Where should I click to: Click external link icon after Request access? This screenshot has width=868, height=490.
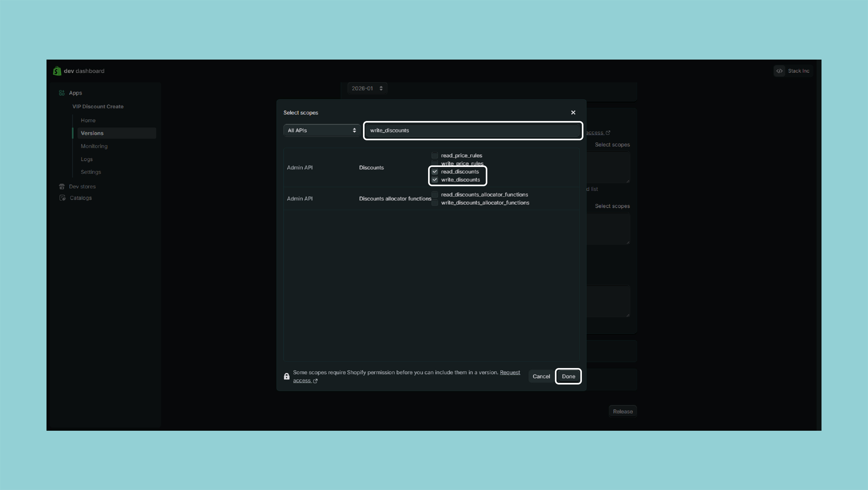(x=315, y=381)
